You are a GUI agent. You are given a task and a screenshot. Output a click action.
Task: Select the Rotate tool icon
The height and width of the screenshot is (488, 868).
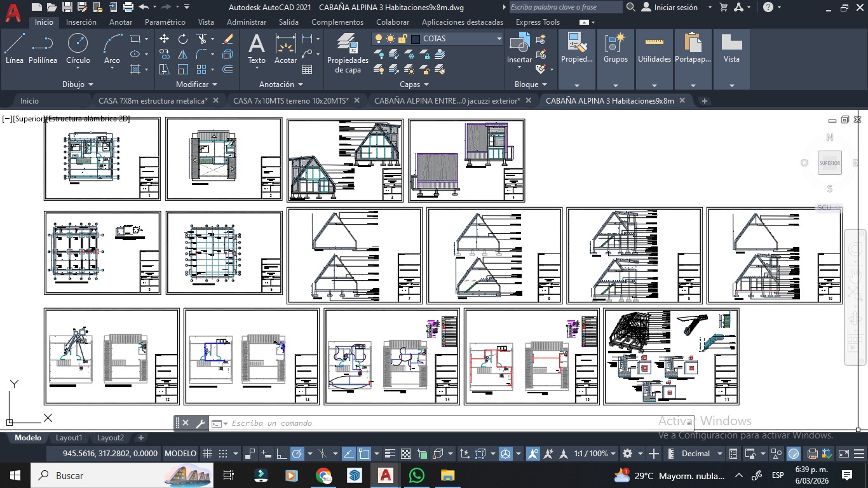point(183,39)
